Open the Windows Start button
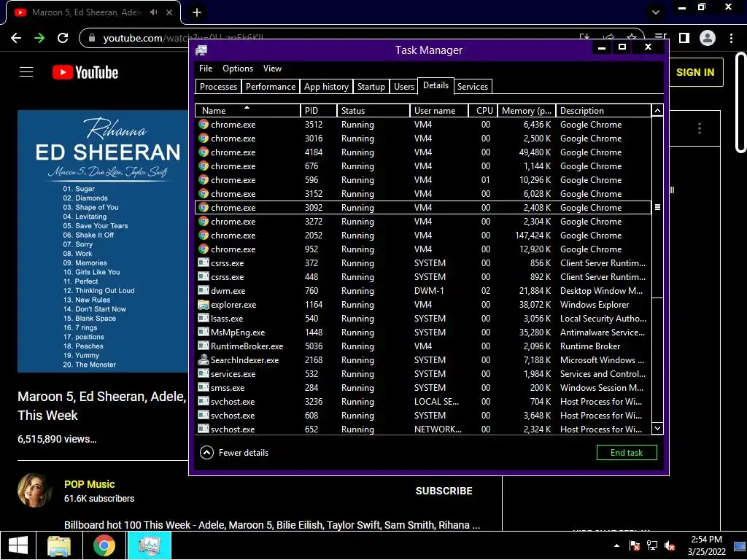This screenshot has width=747, height=560. (18, 545)
